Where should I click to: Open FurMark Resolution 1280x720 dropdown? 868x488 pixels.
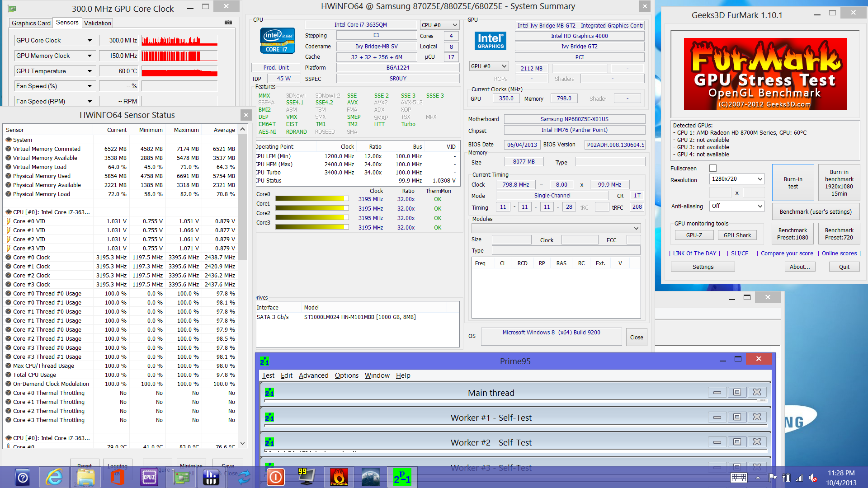[737, 179]
